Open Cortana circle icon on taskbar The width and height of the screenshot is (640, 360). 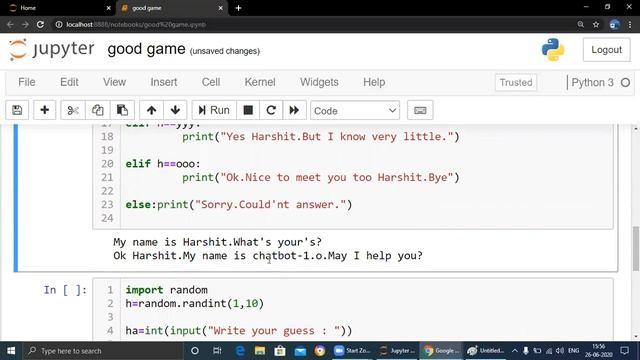(195, 351)
